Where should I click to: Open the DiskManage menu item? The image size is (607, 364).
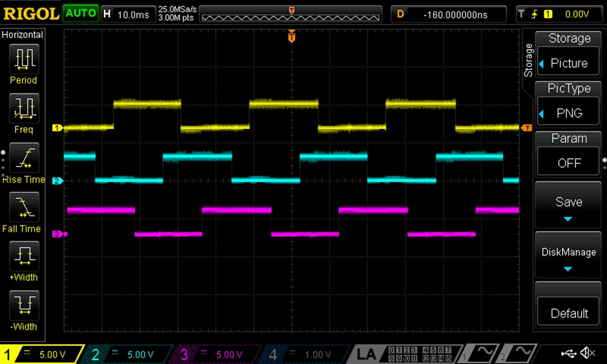point(568,255)
